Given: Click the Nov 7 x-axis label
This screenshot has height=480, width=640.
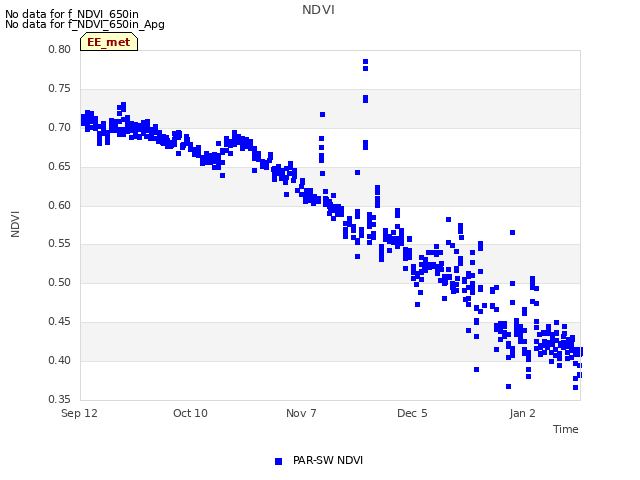Looking at the screenshot, I should [x=301, y=413].
